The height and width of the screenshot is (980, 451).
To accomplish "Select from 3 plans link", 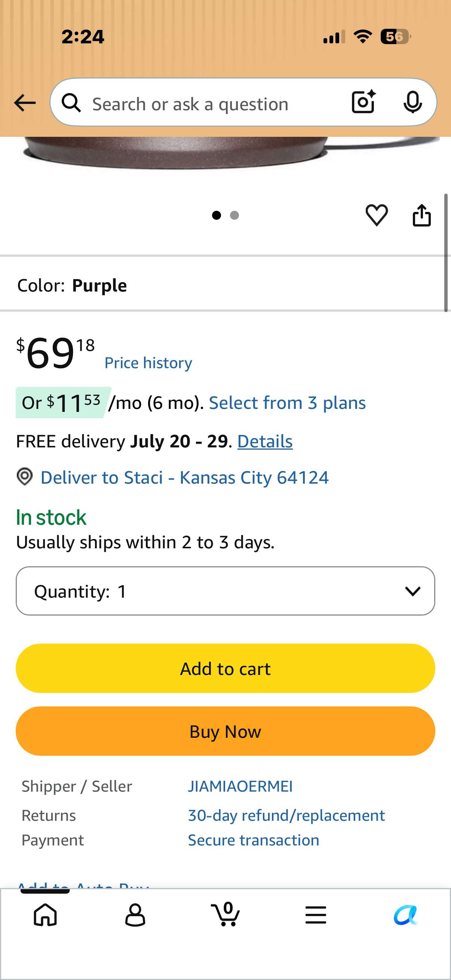I will (287, 403).
